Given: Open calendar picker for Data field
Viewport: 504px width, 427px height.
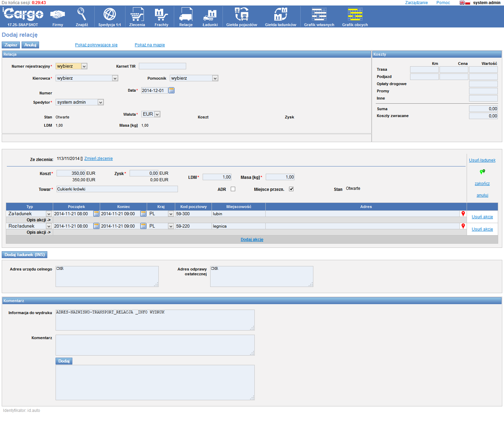Looking at the screenshot, I should 171,90.
